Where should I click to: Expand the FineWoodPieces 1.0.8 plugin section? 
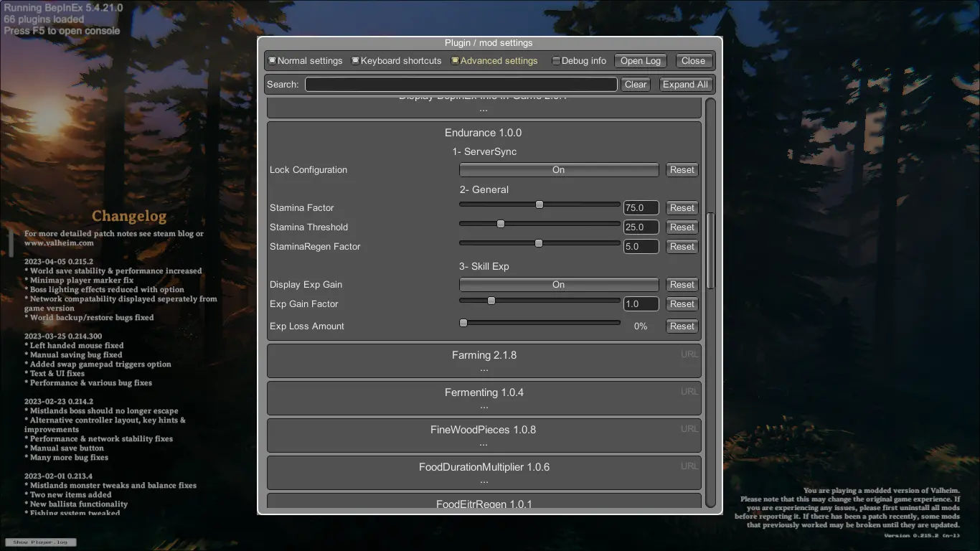484,435
